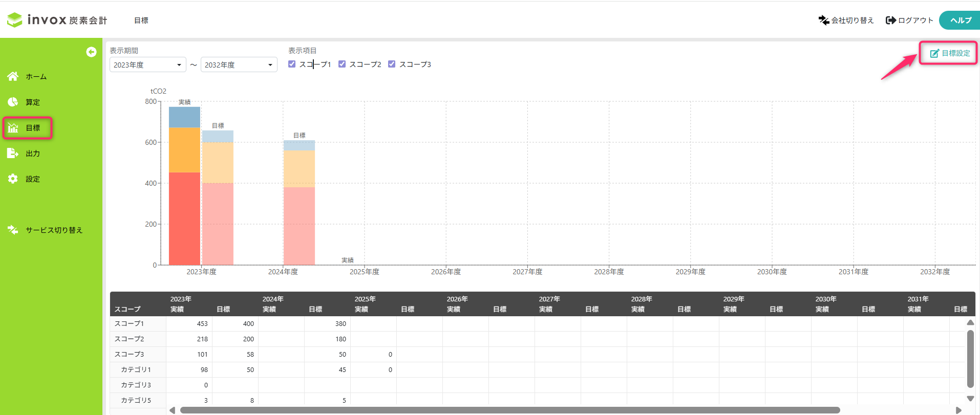
Task: Click the 2026年度 chart axis label
Action: 446,272
